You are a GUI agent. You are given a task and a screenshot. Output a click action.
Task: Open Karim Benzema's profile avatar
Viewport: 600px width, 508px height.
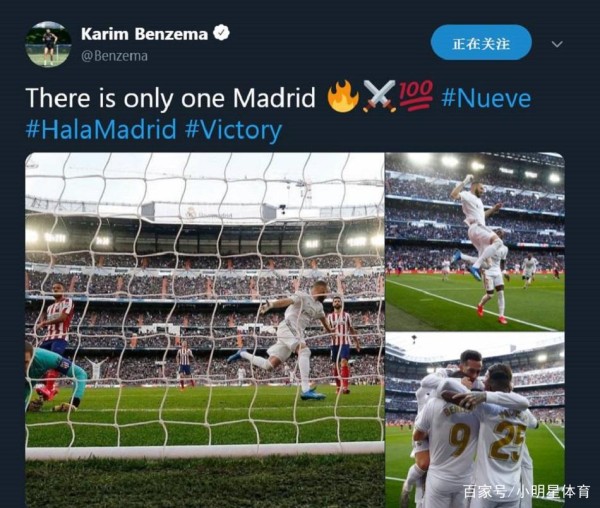coord(48,44)
